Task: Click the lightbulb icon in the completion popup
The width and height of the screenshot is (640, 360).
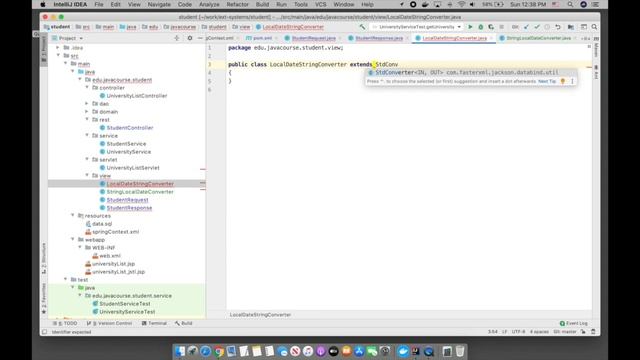Action: point(563,81)
